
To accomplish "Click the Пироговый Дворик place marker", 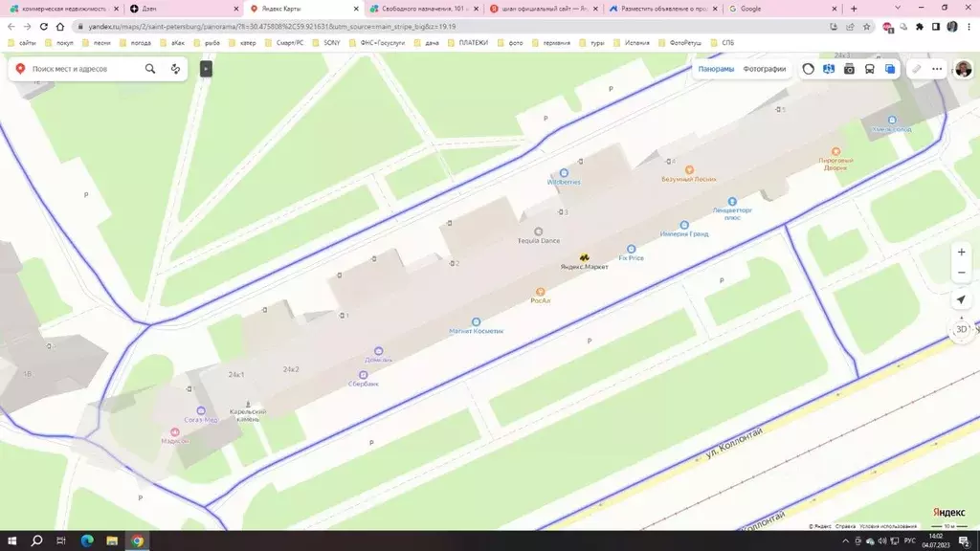I will (835, 151).
